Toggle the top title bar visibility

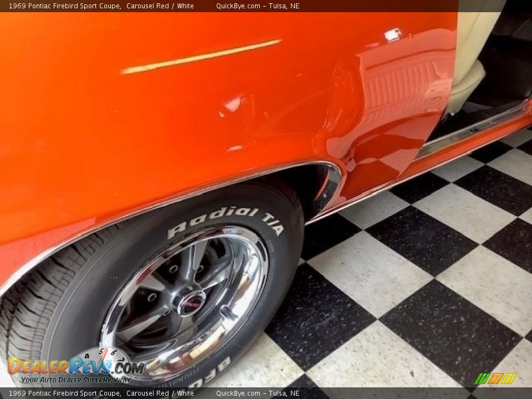(x=266, y=7)
